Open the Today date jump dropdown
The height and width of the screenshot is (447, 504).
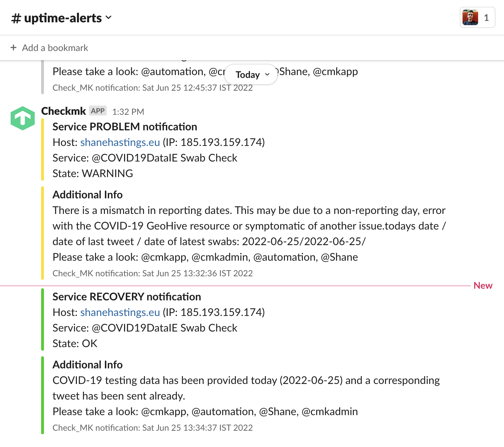(251, 74)
